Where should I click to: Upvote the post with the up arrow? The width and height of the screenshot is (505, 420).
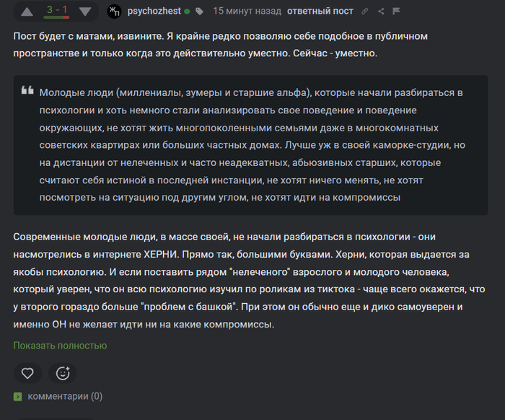point(27,12)
